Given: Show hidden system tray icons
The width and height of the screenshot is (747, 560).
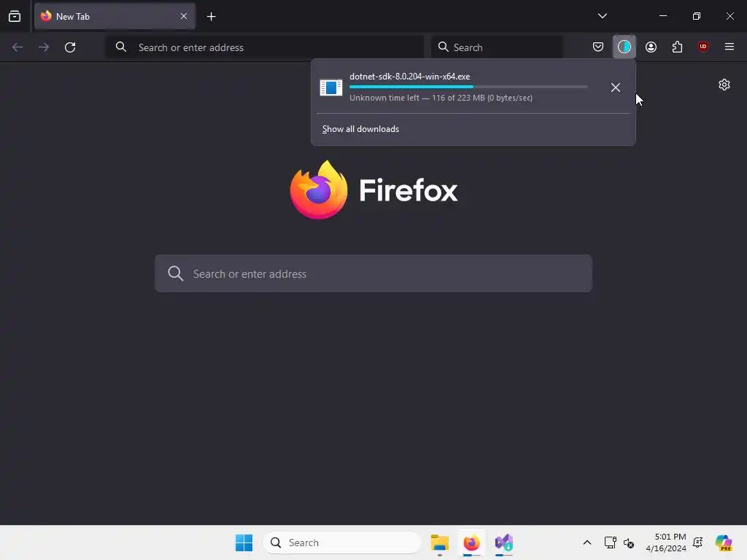Looking at the screenshot, I should (x=587, y=542).
